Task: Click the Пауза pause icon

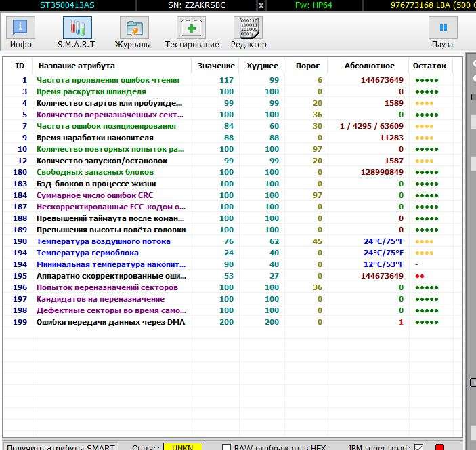Action: point(443,27)
